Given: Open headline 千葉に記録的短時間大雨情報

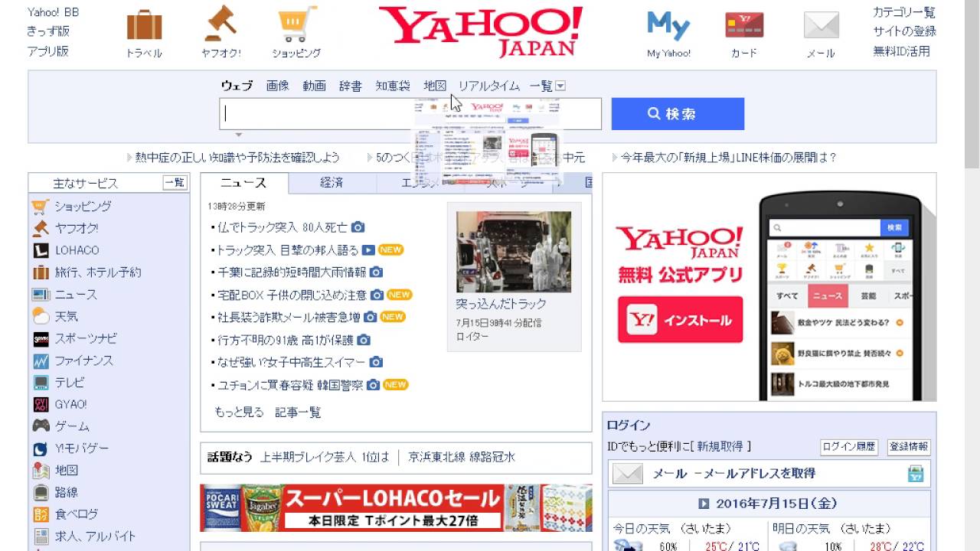Looking at the screenshot, I should tap(291, 272).
